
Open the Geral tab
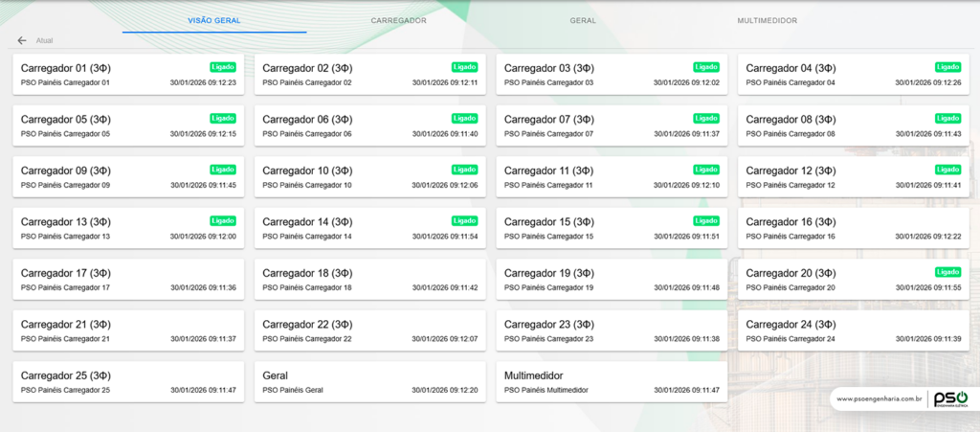[x=583, y=20]
